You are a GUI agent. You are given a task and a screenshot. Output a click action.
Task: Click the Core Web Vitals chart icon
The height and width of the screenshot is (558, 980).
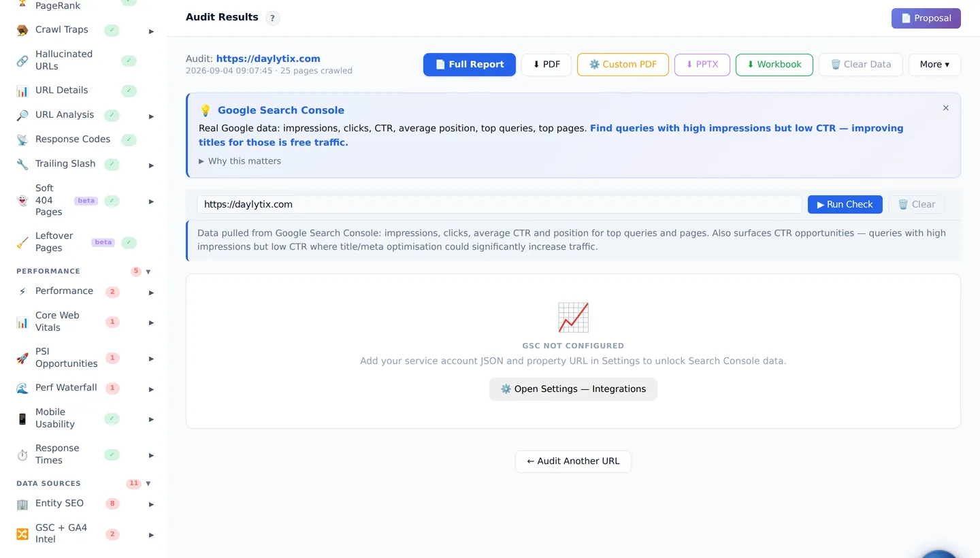[x=22, y=322]
